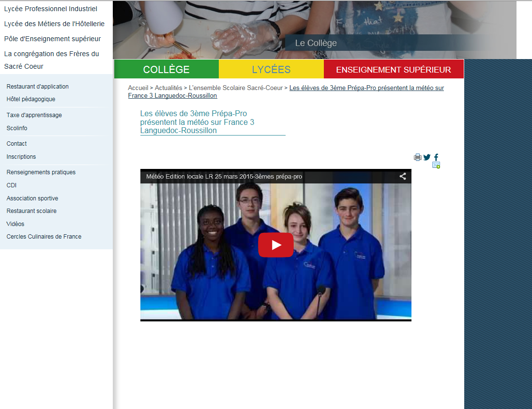This screenshot has height=409, width=532.
Task: Share the article on Twitter
Action: [427, 157]
